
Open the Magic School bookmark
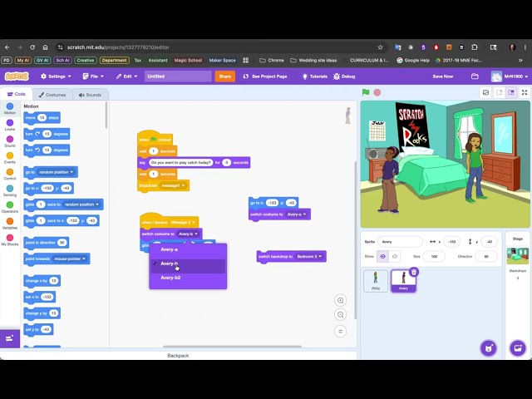[x=188, y=61]
